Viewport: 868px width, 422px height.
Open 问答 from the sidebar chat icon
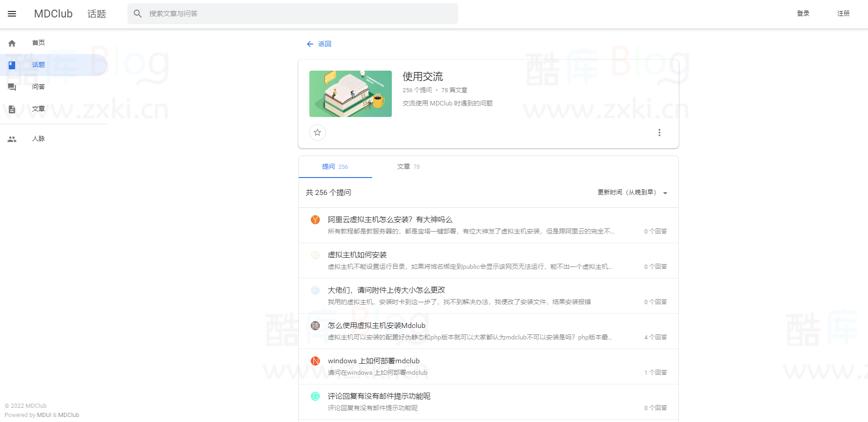[x=11, y=87]
